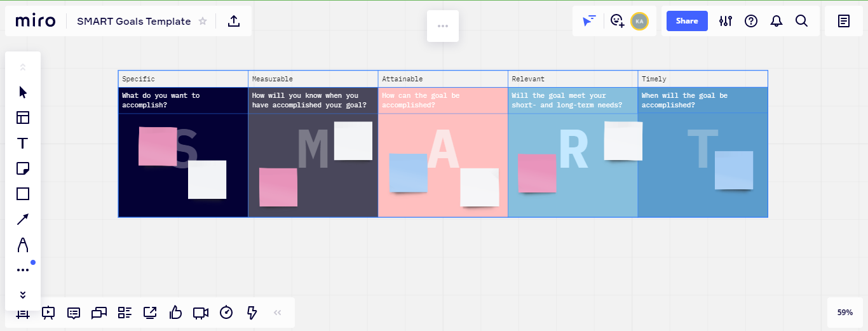The height and width of the screenshot is (331, 868).
Task: Select the connection line arrow tool
Action: (x=23, y=219)
